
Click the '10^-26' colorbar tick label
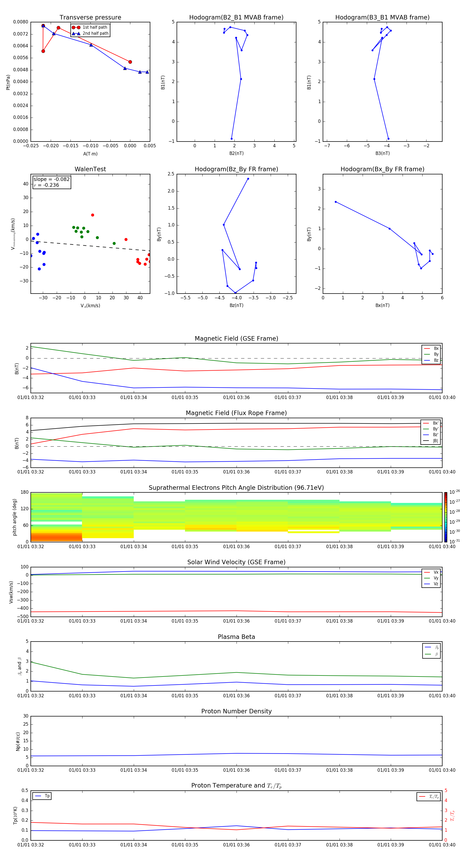click(x=454, y=492)
